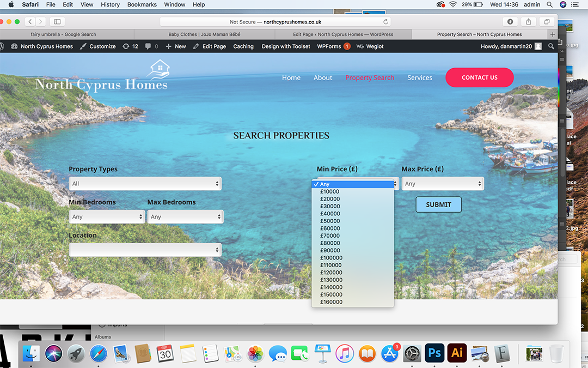Launch Photoshop from the dock
Viewport: 588px width, 368px height.
click(434, 353)
